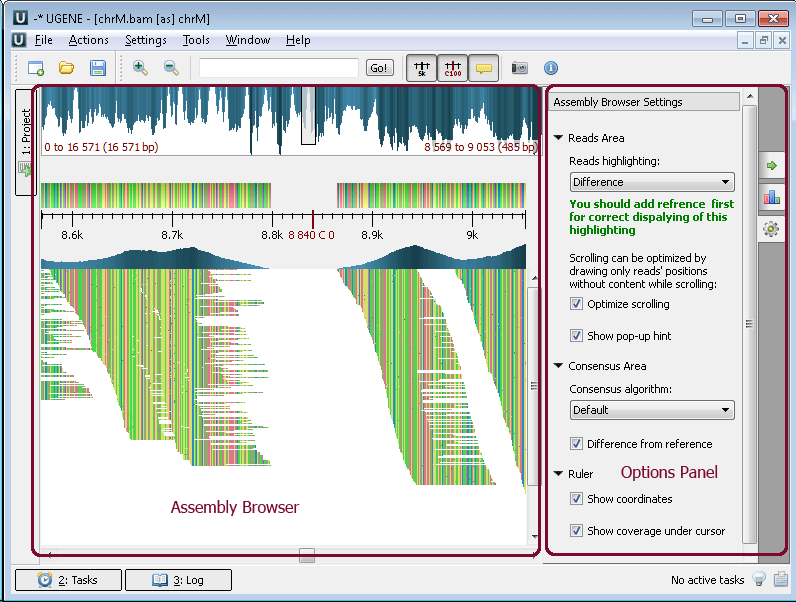
Task: Open the gear settings tab
Action: [771, 229]
